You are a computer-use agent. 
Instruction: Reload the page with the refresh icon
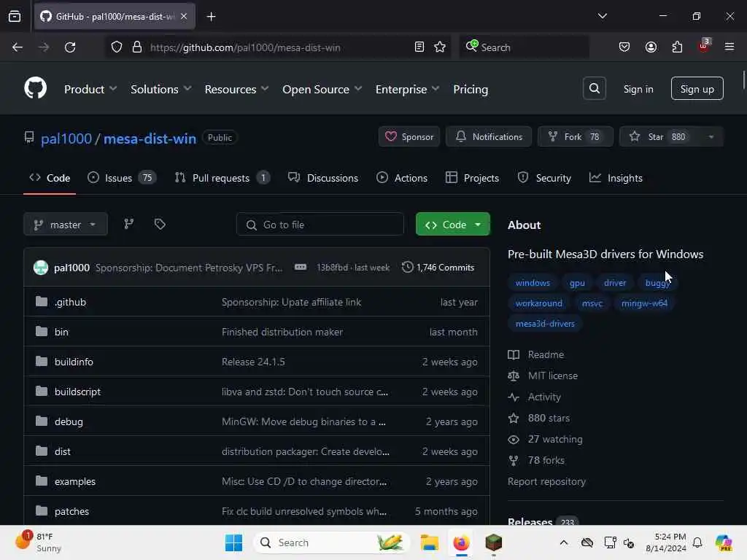coord(70,47)
